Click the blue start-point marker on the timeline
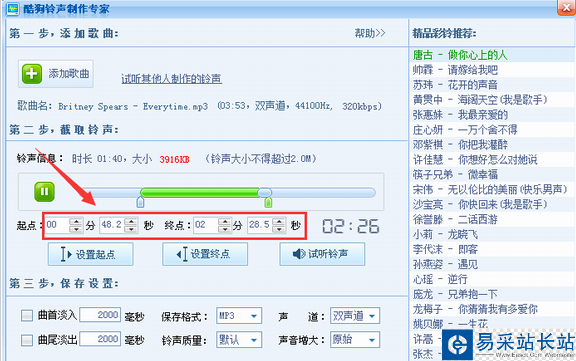The width and height of the screenshot is (576, 361). (x=140, y=202)
